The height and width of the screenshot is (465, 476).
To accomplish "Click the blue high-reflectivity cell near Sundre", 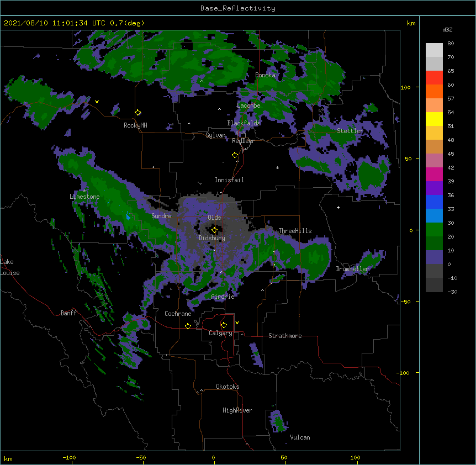I will (128, 216).
